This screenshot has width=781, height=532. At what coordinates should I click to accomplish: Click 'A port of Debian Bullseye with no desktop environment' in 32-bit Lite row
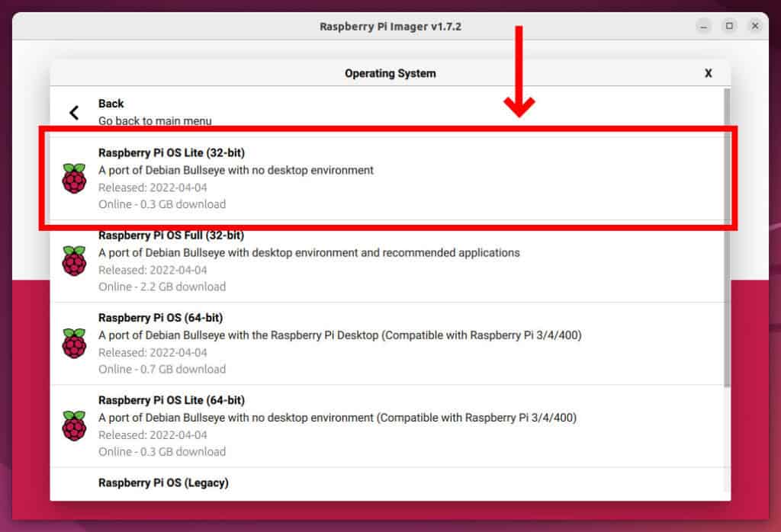tap(236, 170)
